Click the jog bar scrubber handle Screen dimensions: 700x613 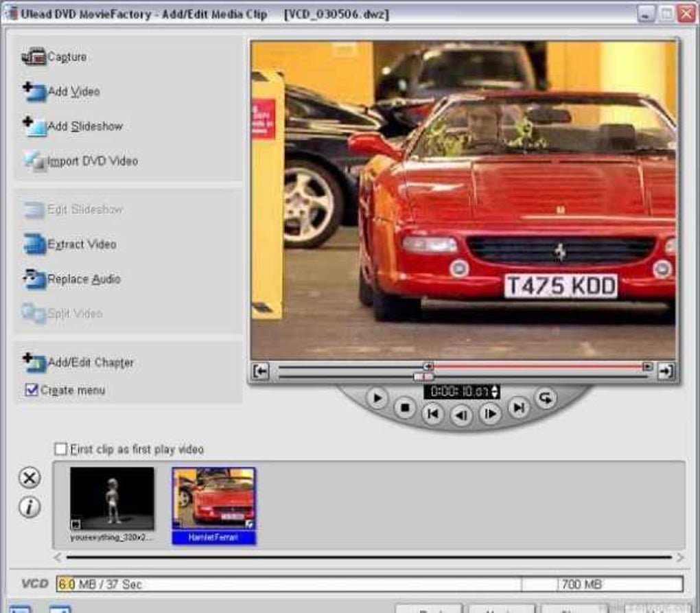tap(423, 377)
